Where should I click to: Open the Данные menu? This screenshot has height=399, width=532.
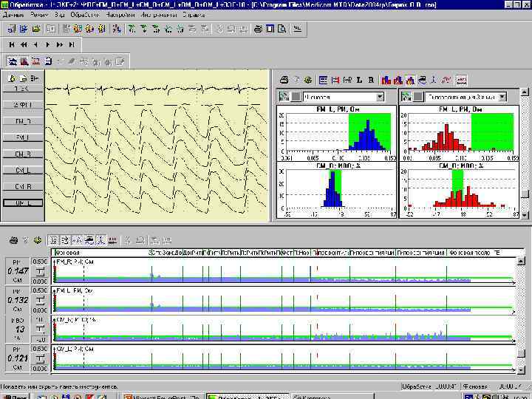click(x=14, y=15)
